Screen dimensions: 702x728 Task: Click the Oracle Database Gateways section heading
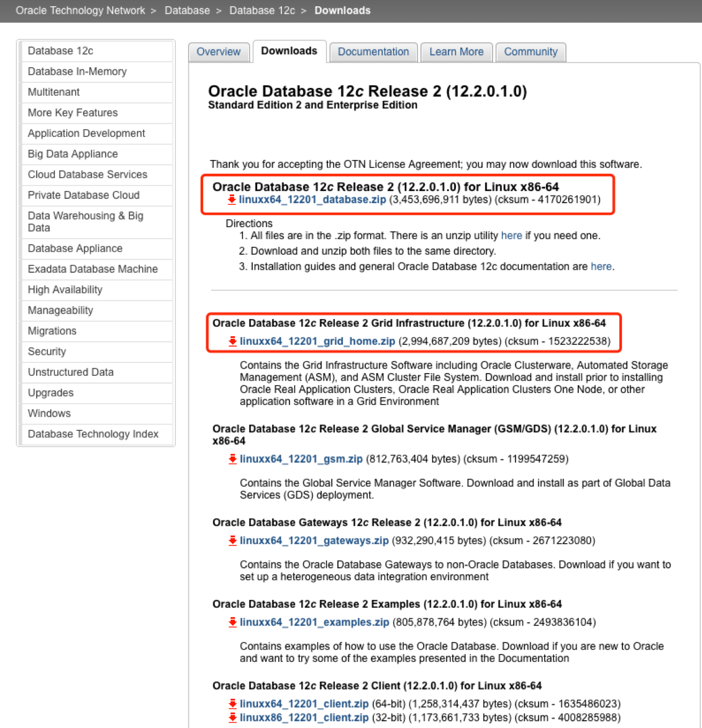pos(387,522)
